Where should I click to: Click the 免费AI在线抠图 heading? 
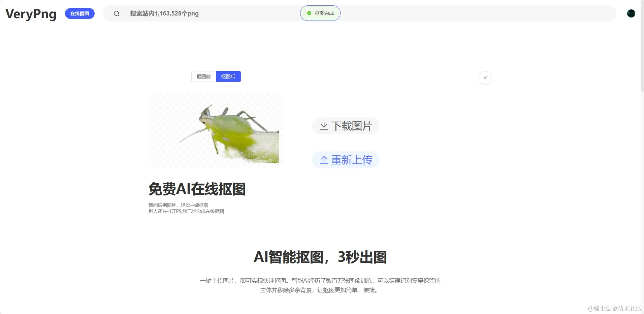(197, 189)
